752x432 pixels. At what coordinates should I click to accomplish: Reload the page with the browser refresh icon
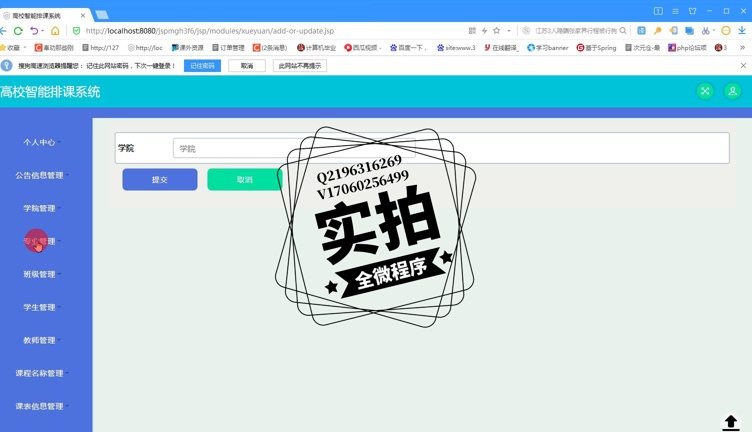18,31
